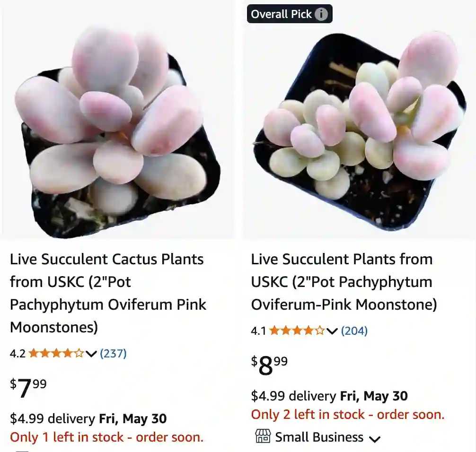Click 'Only 2 left in stock' warning text
Screen dimensions: 476x452
click(347, 415)
